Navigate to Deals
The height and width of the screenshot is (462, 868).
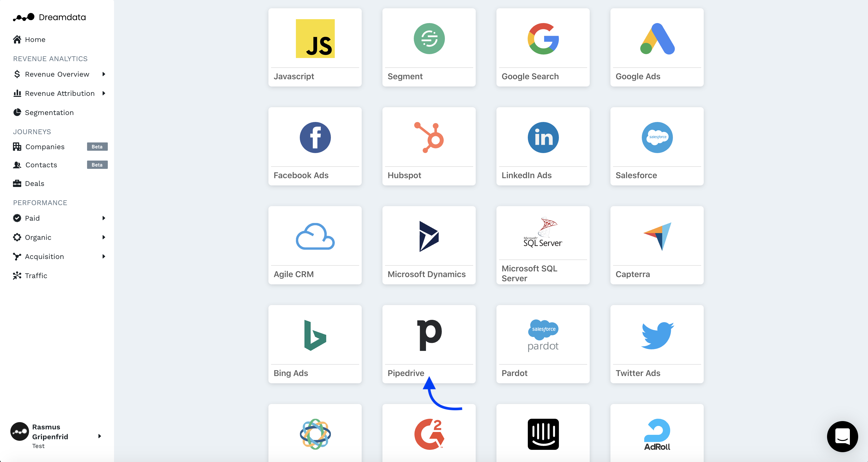[34, 184]
